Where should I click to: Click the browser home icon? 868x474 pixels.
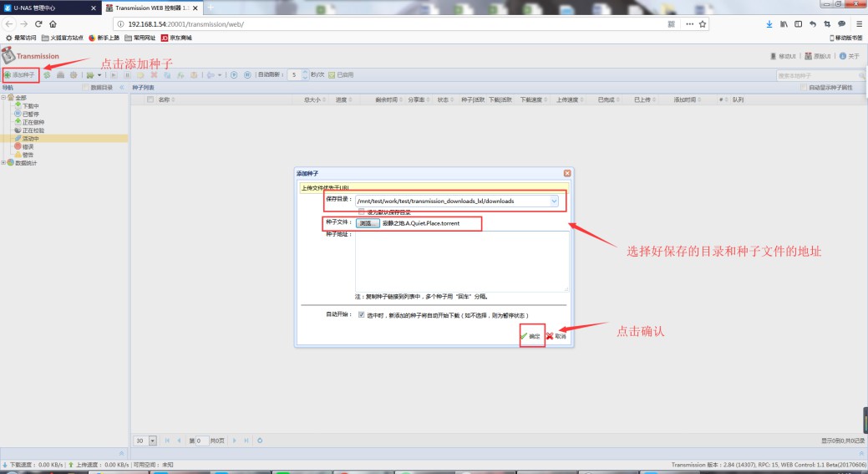[53, 24]
